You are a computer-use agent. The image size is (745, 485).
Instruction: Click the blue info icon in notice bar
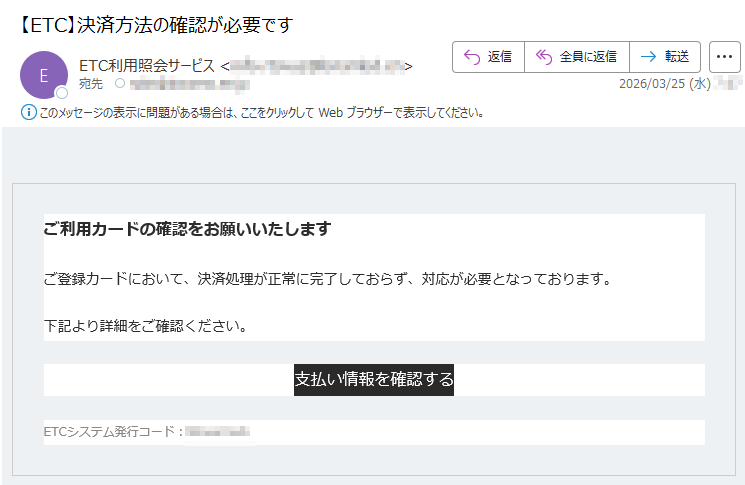tap(27, 112)
